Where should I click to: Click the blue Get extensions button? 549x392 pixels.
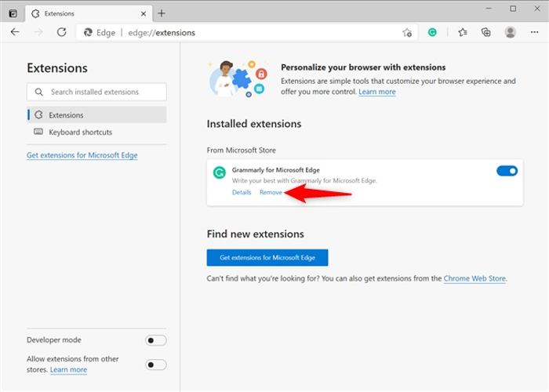point(267,258)
